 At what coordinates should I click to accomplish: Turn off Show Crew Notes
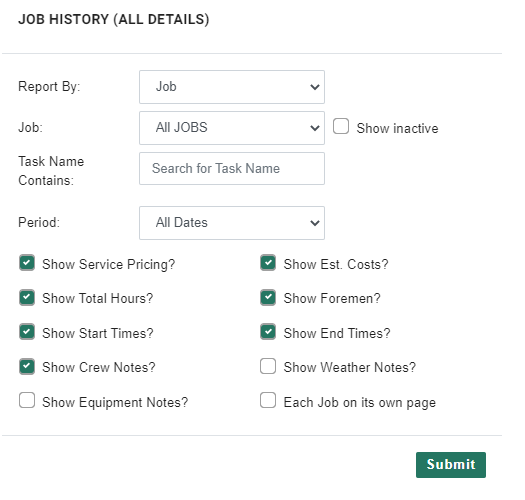click(x=27, y=366)
